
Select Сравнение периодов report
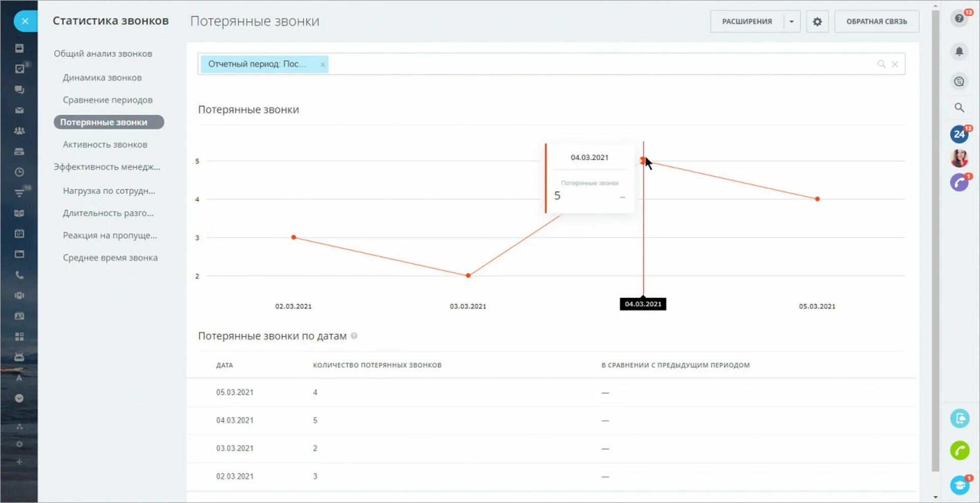108,100
